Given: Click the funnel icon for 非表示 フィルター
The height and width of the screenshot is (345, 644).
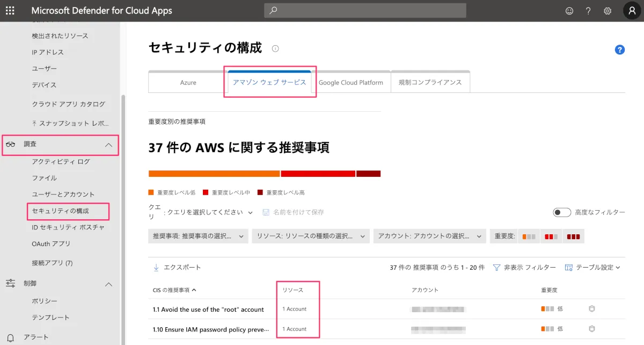Looking at the screenshot, I should [x=496, y=267].
